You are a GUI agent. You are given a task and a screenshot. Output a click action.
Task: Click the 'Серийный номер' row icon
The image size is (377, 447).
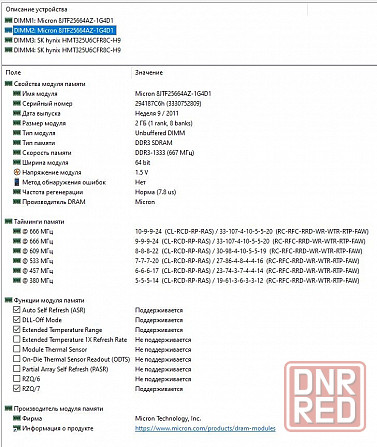[17, 103]
